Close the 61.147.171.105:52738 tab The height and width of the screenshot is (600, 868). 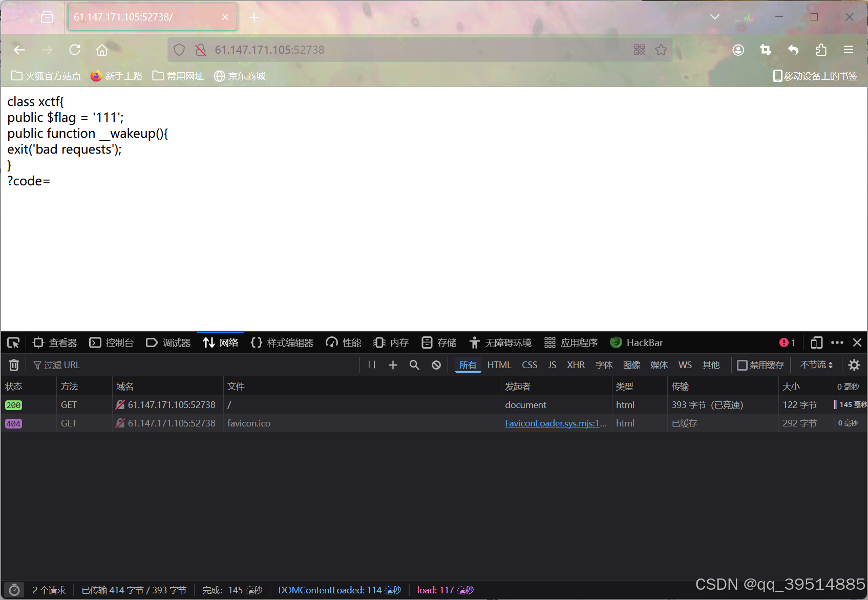(x=225, y=17)
